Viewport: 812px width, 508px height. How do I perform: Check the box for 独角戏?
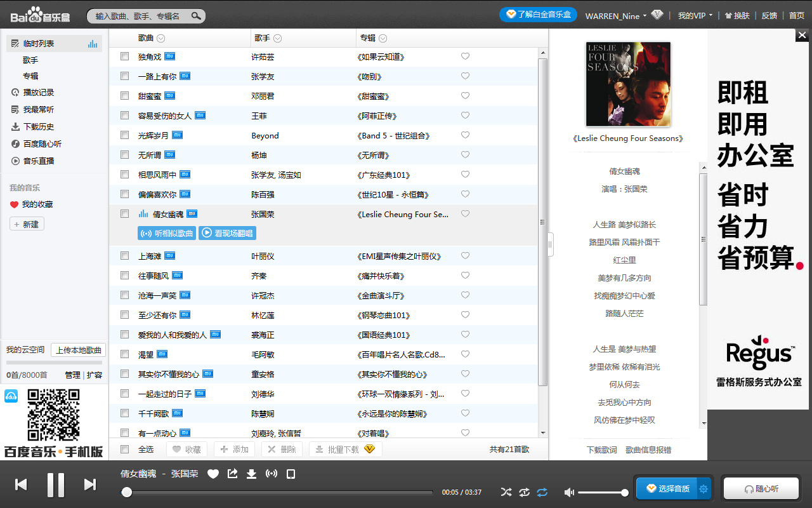point(125,57)
